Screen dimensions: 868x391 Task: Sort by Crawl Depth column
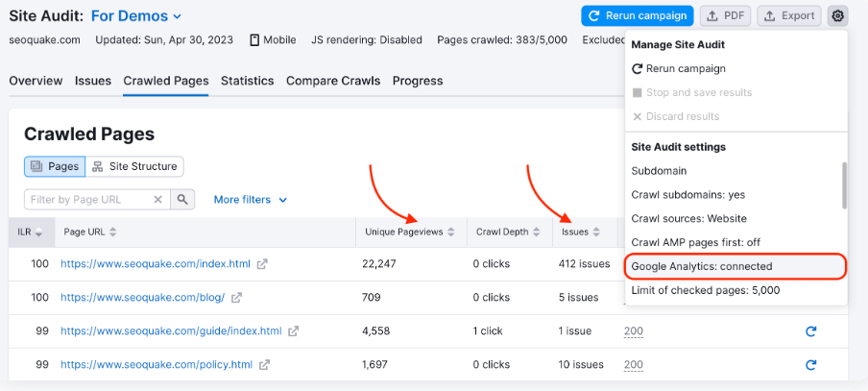click(x=508, y=232)
